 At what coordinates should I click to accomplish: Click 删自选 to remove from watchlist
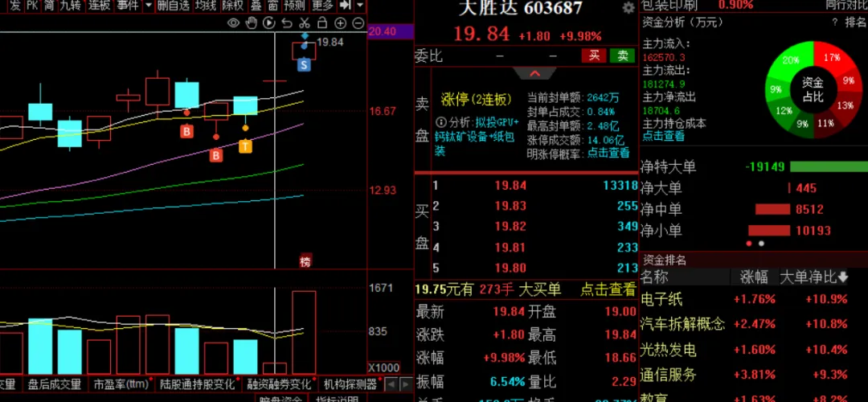(173, 6)
